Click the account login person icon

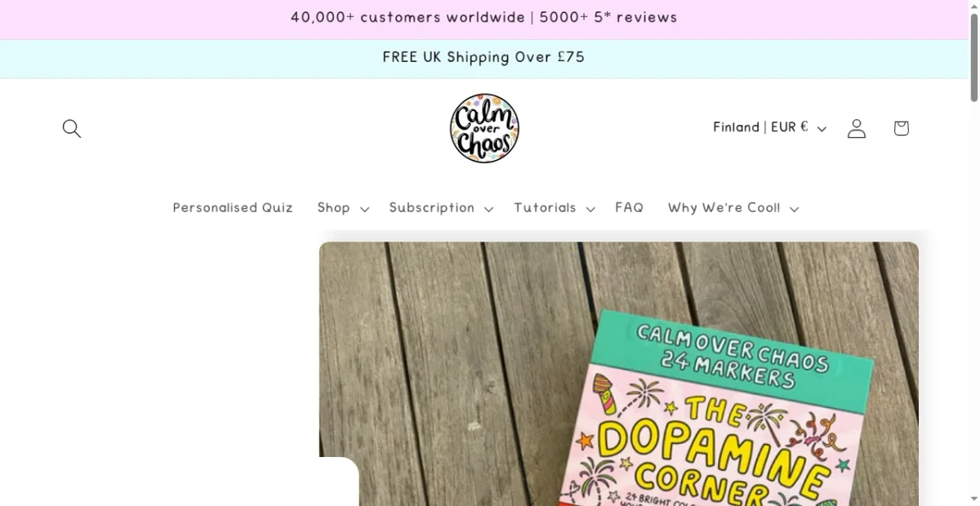(x=857, y=128)
